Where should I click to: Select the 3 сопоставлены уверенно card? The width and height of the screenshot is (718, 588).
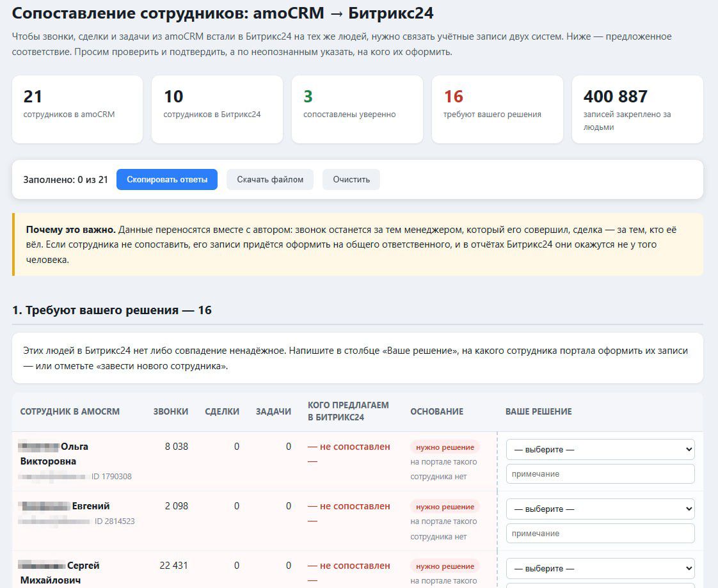(x=357, y=109)
